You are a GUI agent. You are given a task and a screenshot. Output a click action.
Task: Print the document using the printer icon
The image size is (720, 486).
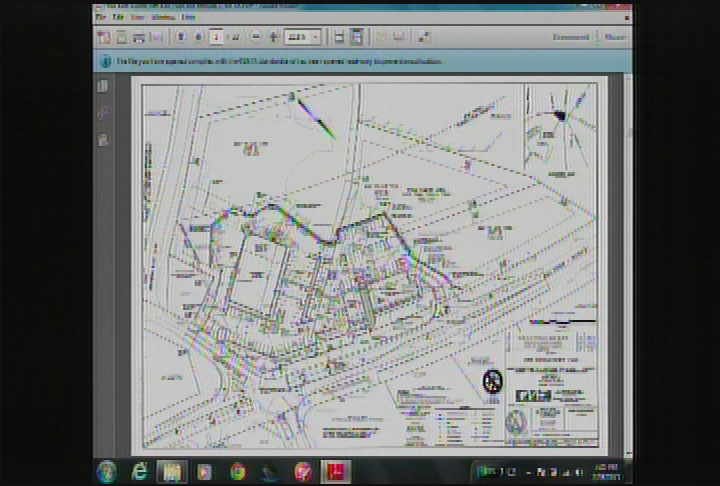coord(139,37)
